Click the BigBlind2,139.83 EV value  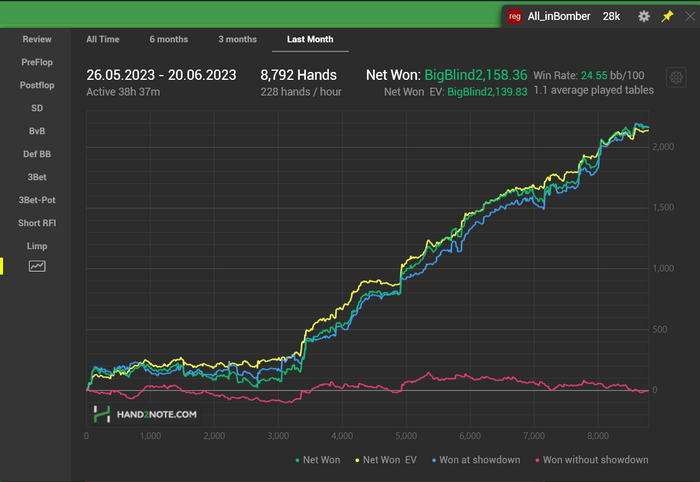tap(487, 92)
